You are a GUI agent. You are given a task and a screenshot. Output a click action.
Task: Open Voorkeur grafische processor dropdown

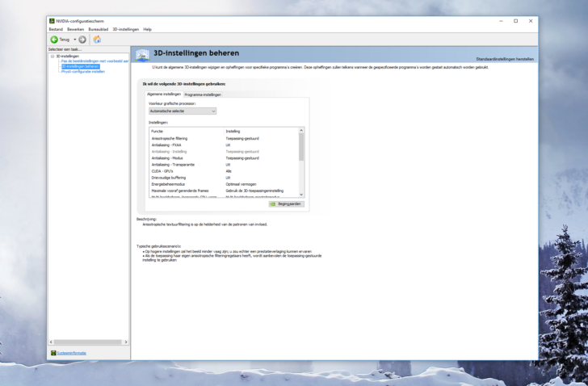tap(183, 111)
